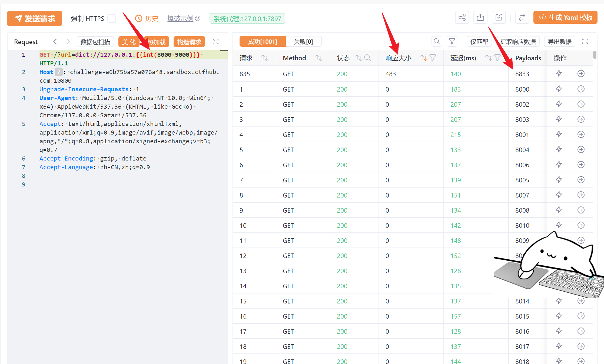Image resolution: width=604 pixels, height=364 pixels.
Task: Open details arrow for request 835
Action: (581, 74)
